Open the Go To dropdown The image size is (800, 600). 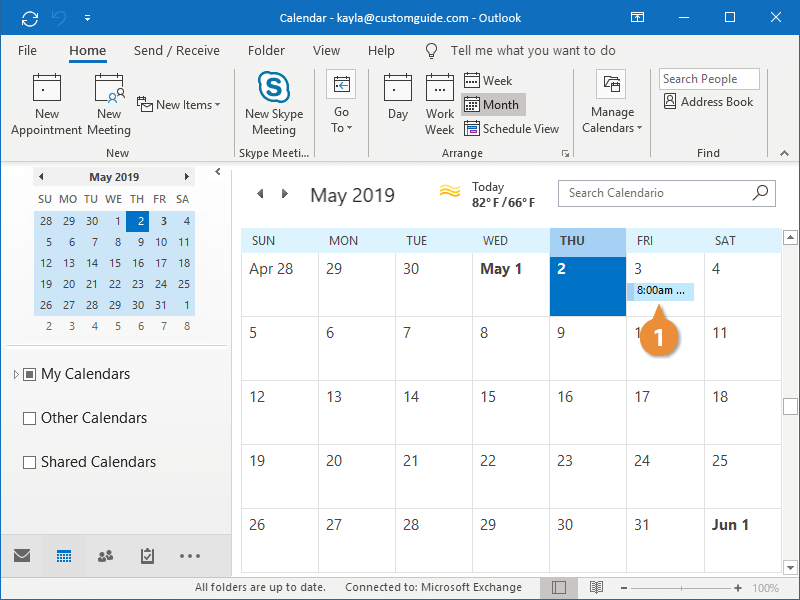[x=341, y=104]
